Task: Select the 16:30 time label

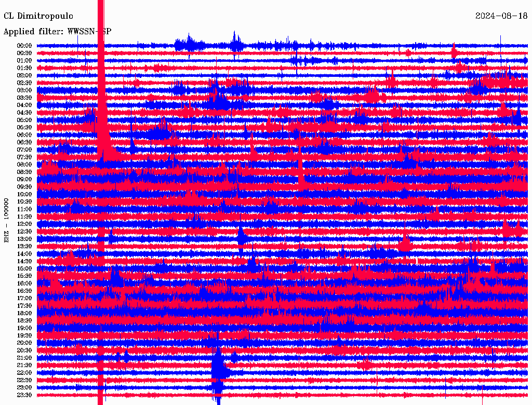Action: [x=24, y=291]
